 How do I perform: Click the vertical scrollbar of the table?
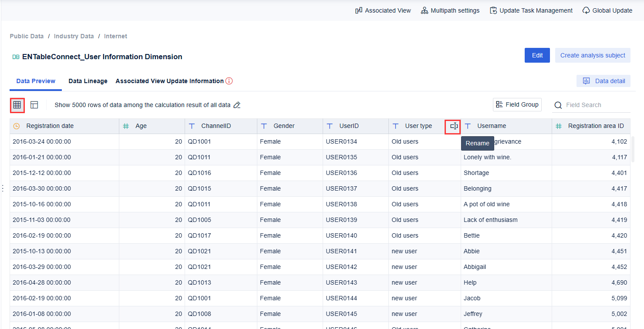click(633, 149)
